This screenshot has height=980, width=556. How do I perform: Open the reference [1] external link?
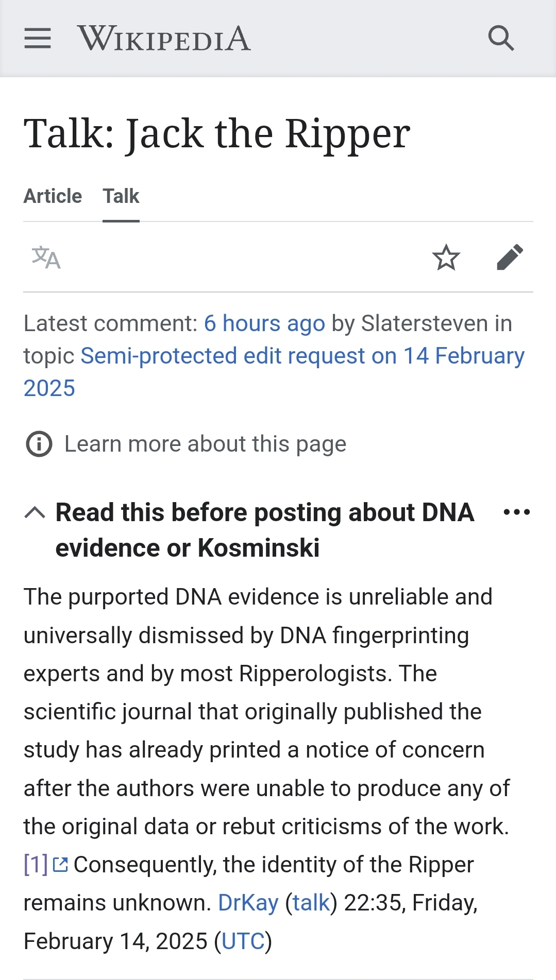pos(36,865)
